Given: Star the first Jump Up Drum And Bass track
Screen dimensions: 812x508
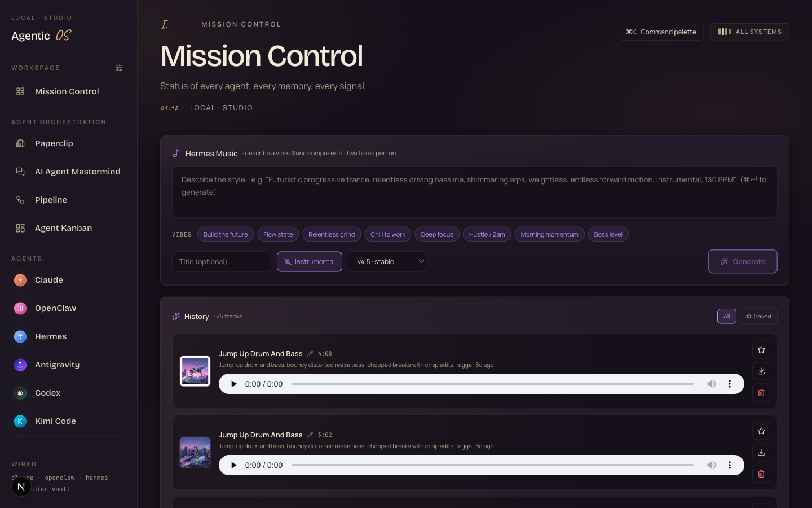Looking at the screenshot, I should coord(761,350).
